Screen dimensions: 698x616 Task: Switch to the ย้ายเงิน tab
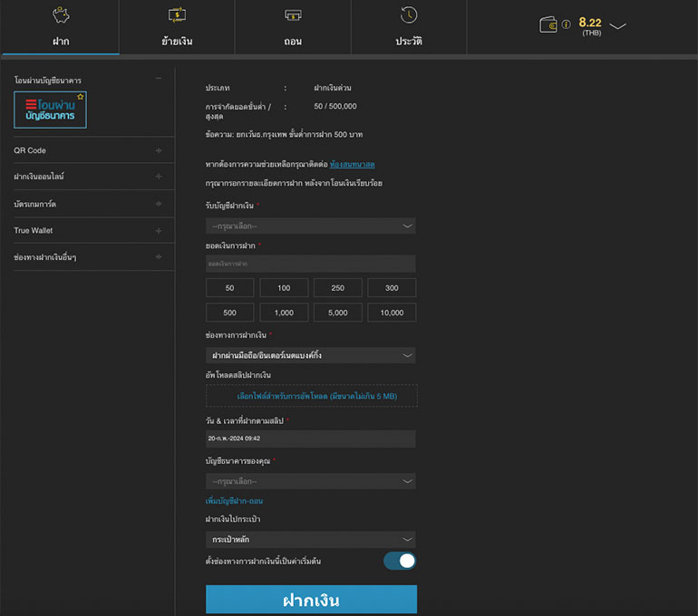click(x=176, y=42)
